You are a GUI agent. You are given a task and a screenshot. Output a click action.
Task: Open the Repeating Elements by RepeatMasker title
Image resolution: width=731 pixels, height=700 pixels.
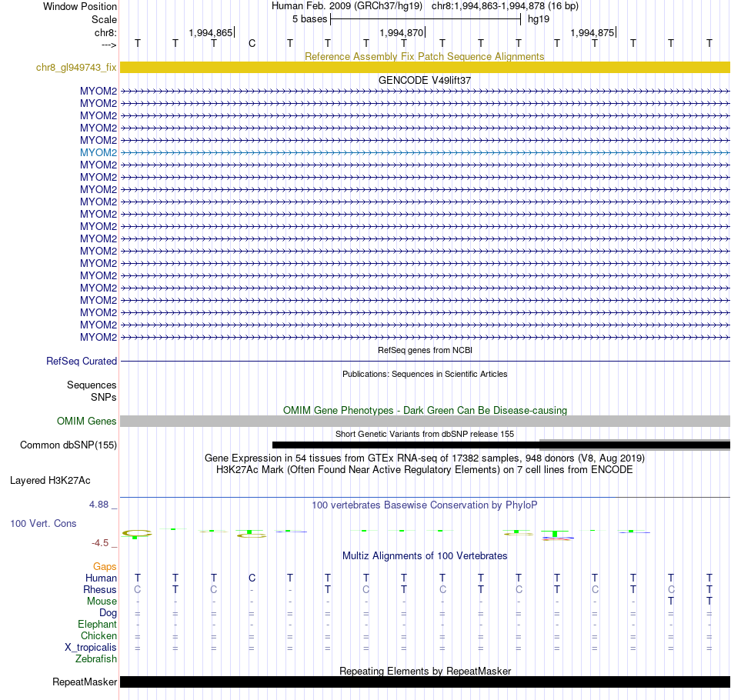(x=426, y=671)
